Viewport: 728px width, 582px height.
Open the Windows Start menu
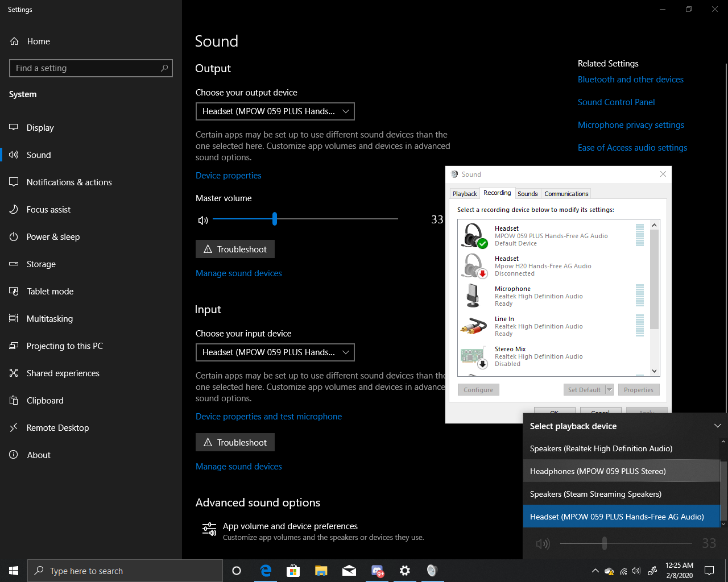pos(14,571)
